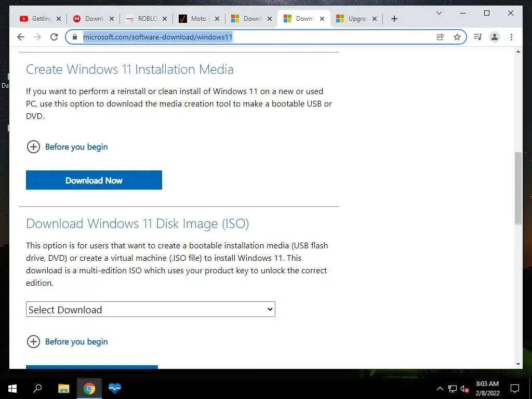The image size is (532, 399).
Task: Expand 'Before you begin' under Installation Media
Action: point(67,147)
